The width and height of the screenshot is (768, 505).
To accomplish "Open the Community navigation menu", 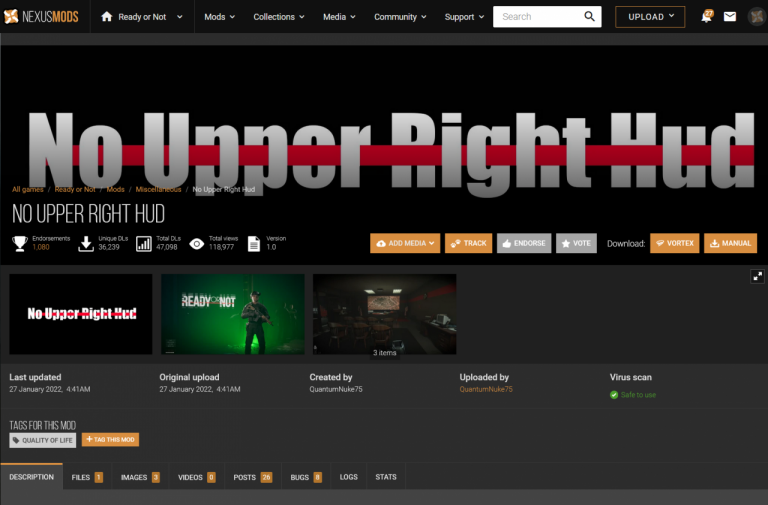I will coord(401,17).
